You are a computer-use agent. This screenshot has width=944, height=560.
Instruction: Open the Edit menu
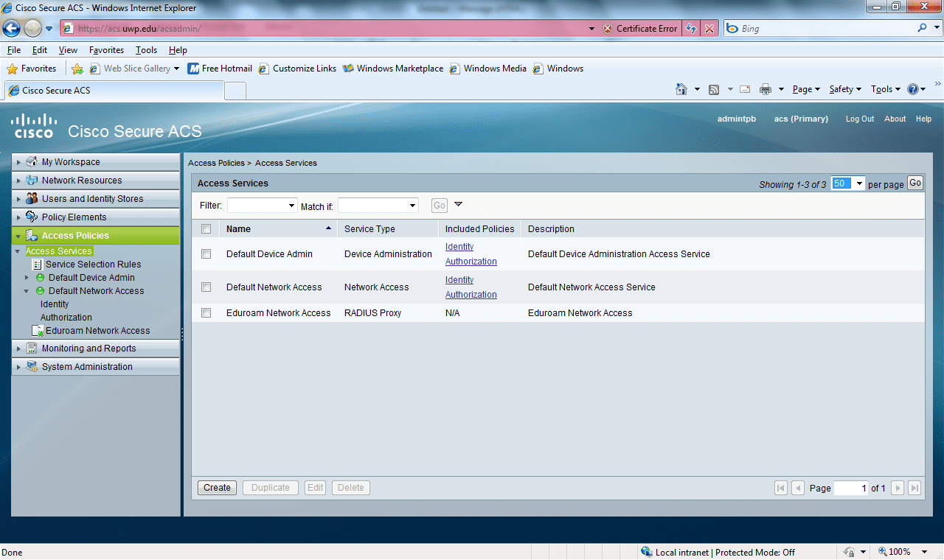(40, 50)
